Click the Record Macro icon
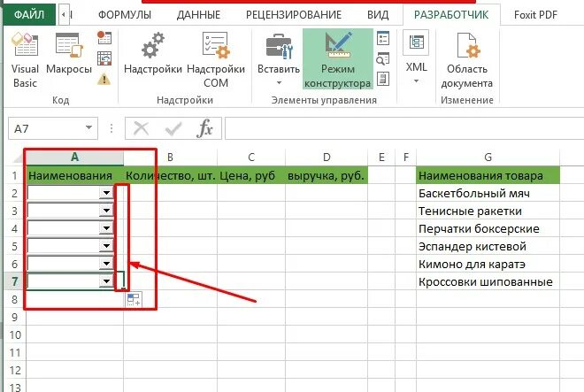This screenshot has width=584, height=392. click(x=104, y=38)
